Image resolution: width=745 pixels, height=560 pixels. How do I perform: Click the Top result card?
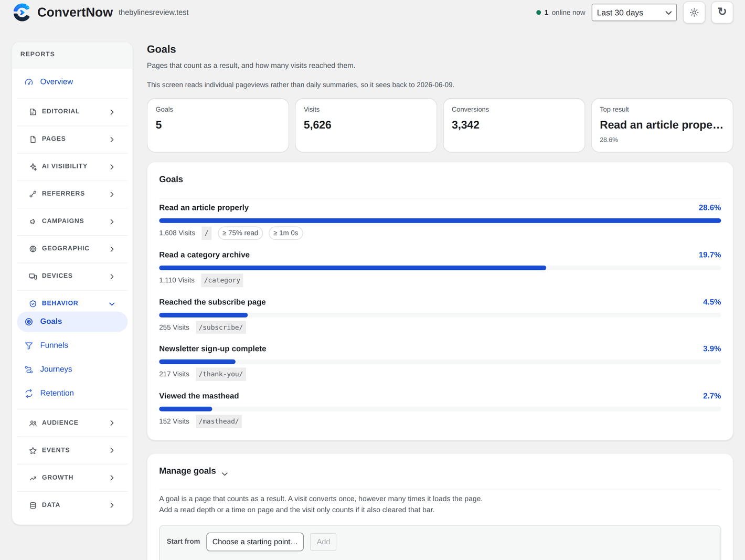tap(662, 125)
